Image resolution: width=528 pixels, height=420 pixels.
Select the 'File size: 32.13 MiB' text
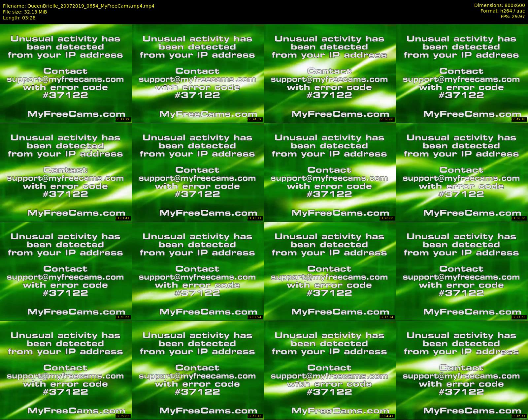[25, 12]
